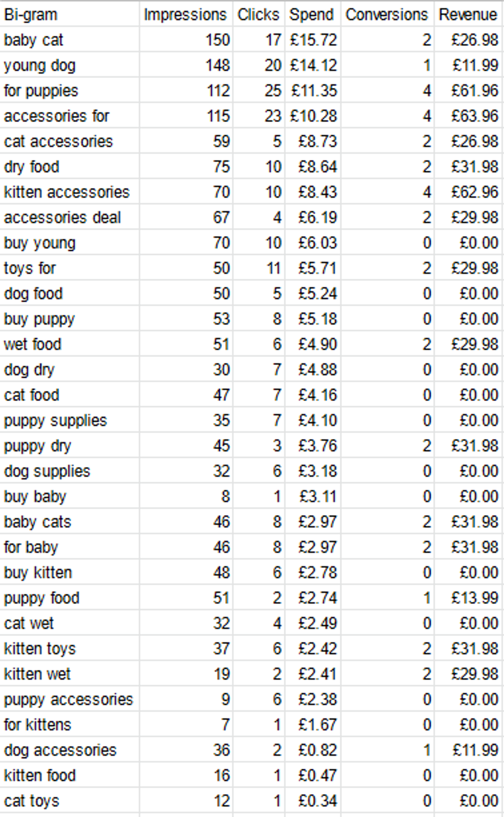
Task: Click the 'puppy supplies' cell
Action: [69, 420]
